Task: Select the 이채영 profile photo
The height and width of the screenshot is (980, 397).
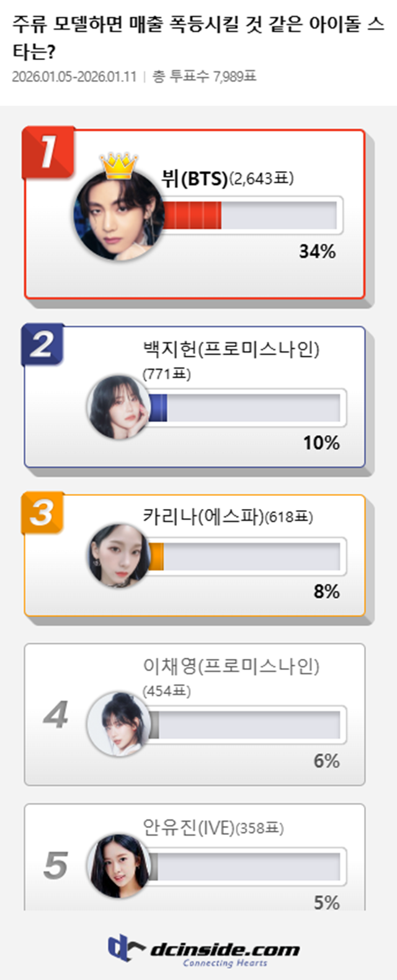Action: pos(118,724)
